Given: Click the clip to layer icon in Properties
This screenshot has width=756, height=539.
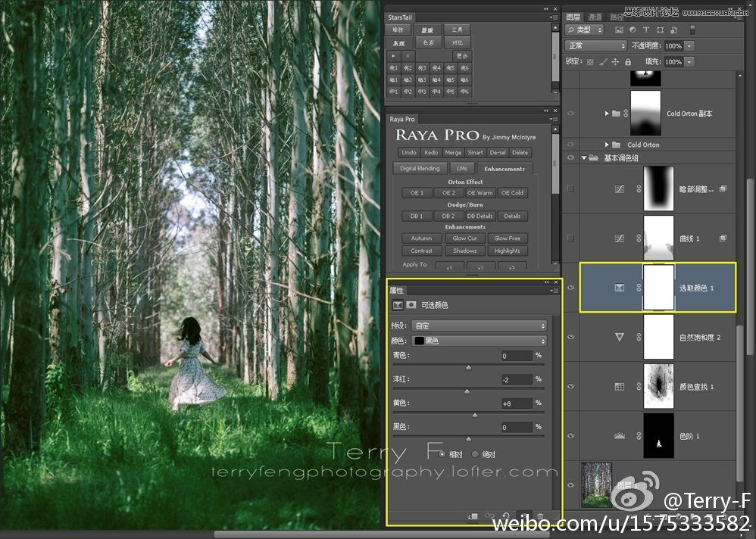Looking at the screenshot, I should (x=473, y=516).
